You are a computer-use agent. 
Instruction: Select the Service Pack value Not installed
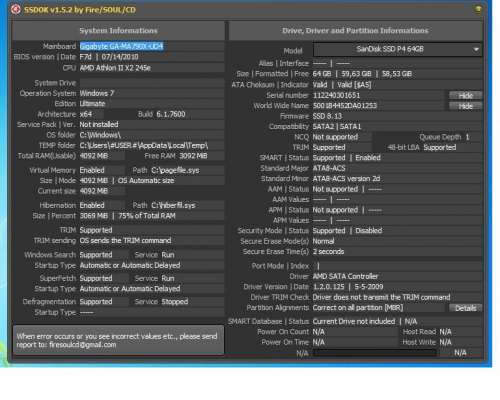[x=99, y=125]
